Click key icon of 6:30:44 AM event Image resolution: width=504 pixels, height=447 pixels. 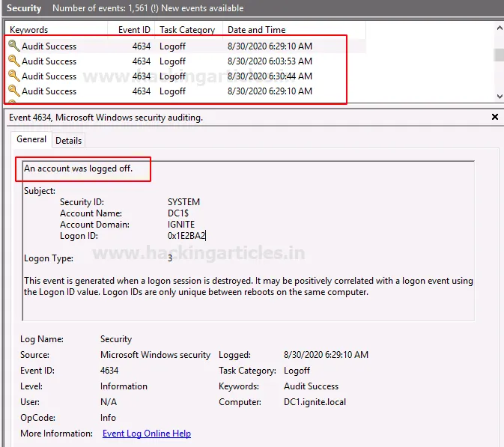pos(13,76)
